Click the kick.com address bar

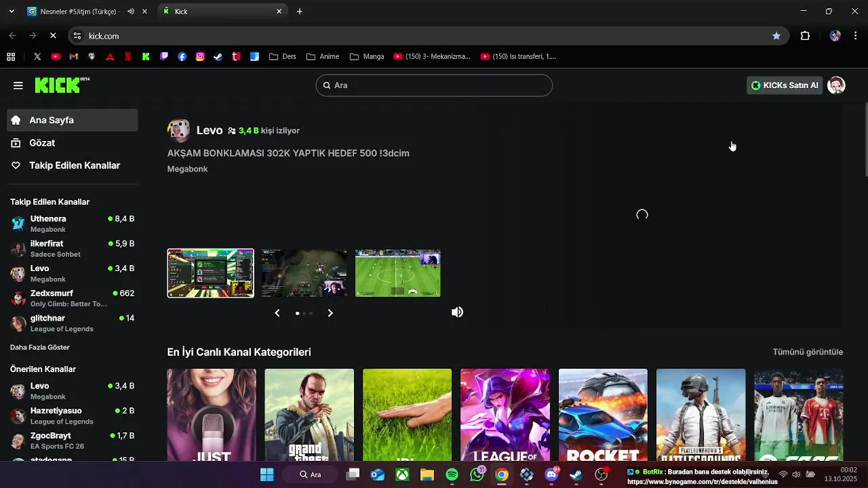coord(427,36)
